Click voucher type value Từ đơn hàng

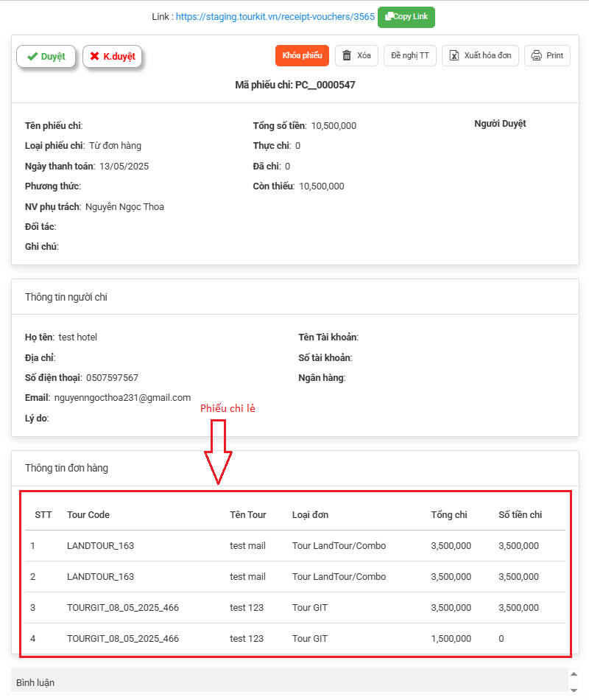115,146
